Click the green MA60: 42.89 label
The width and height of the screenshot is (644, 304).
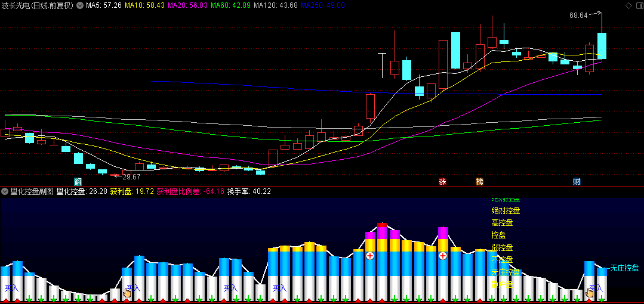click(x=231, y=6)
